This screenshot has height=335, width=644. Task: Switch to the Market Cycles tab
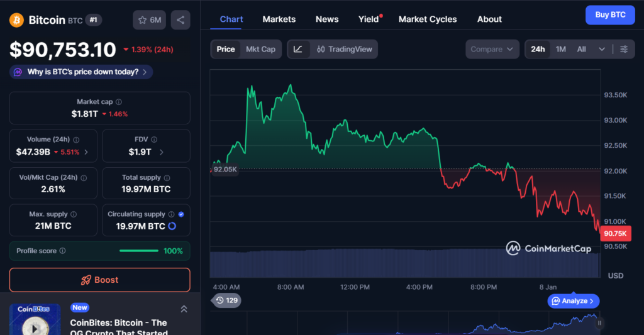428,19
